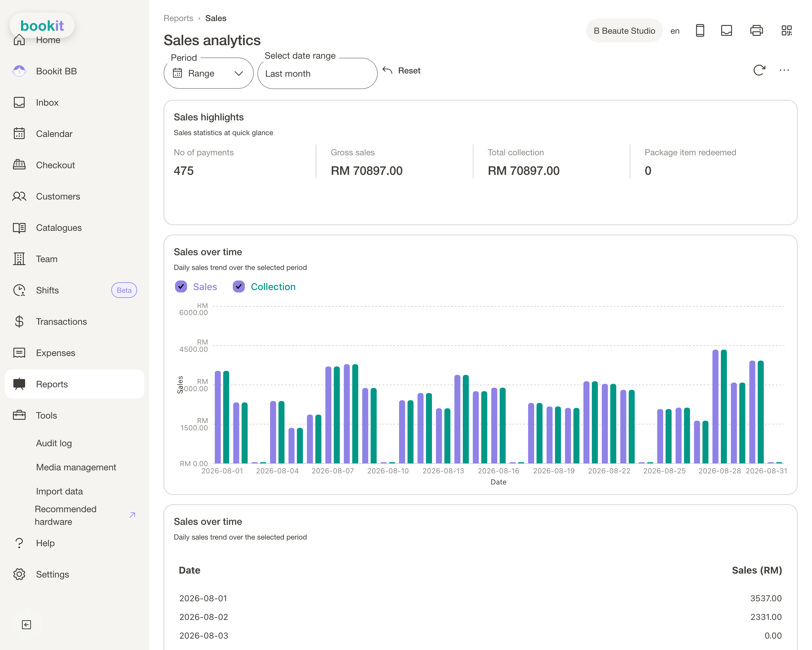The width and height of the screenshot is (812, 650).
Task: Click the Shifts clock icon
Action: (19, 290)
